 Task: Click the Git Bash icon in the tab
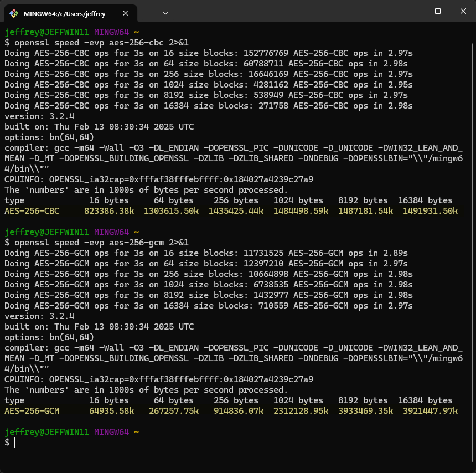pos(14,13)
